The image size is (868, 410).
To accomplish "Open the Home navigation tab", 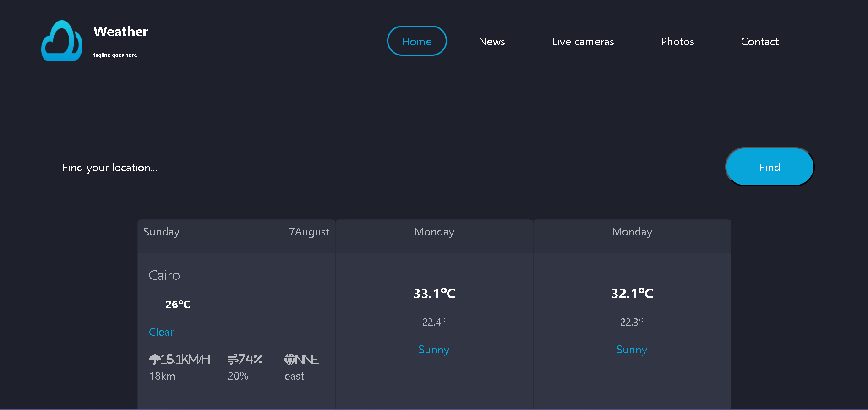I will [417, 41].
